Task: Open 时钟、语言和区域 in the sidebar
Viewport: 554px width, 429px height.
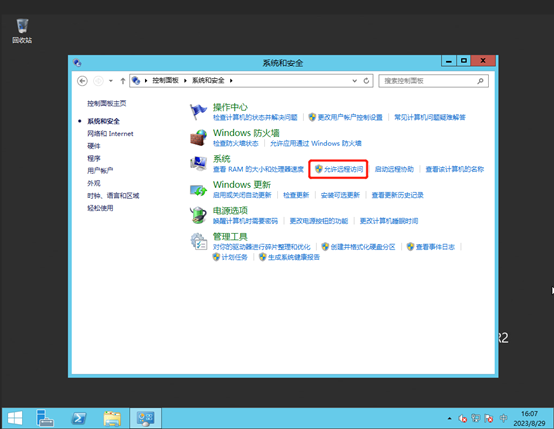Action: pyautogui.click(x=113, y=195)
